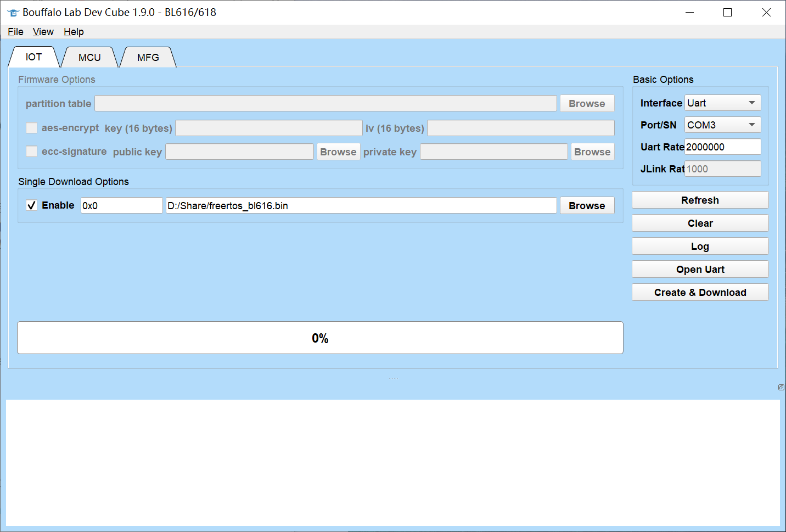This screenshot has height=532, width=786.
Task: Uncheck the Enable checkbox for single download
Action: click(x=32, y=205)
